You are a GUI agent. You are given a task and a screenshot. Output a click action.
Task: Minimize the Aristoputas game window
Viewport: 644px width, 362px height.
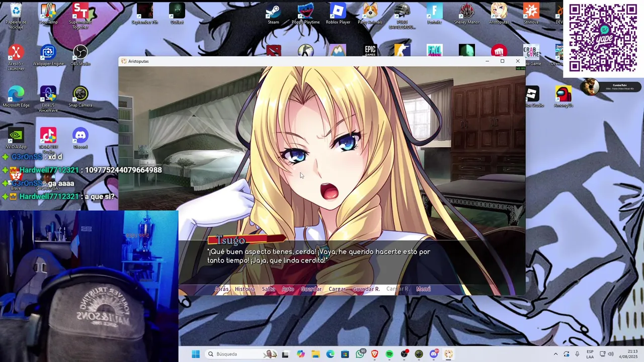487,61
